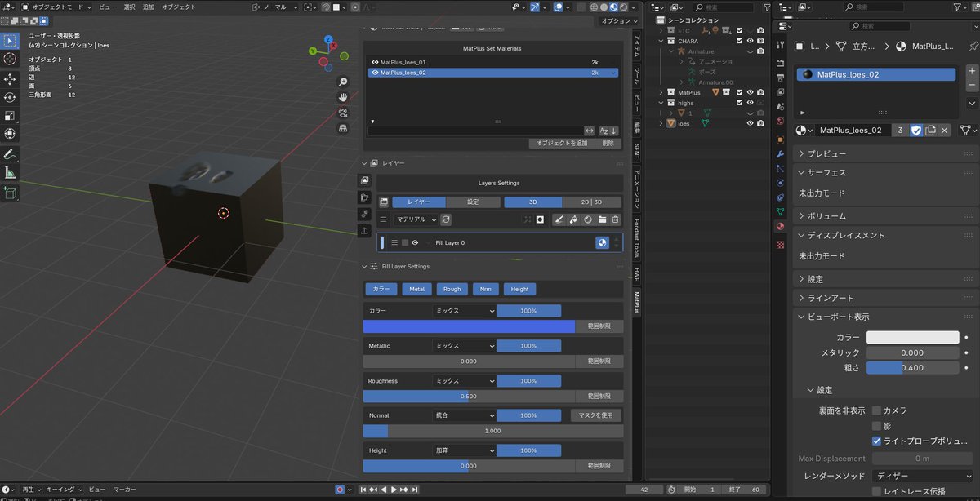Activate the Transform tool
The image size is (980, 501).
10,133
